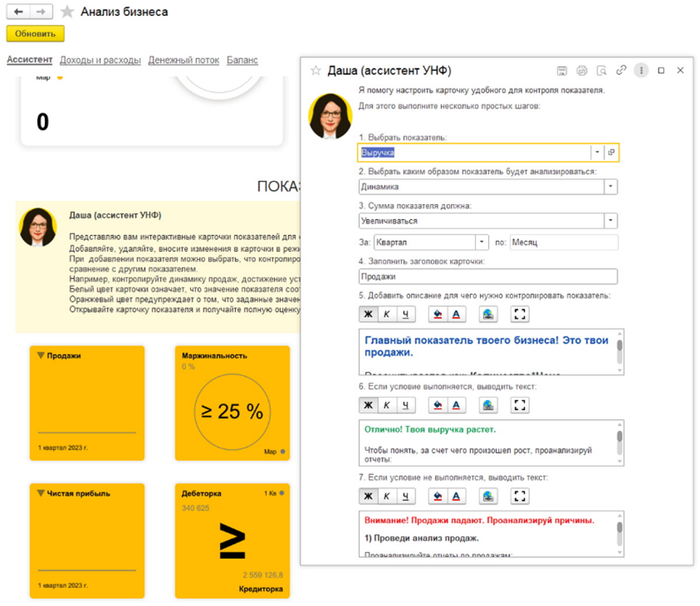700x606 pixels.
Task: Open the Денежный поток tab
Action: tap(184, 60)
